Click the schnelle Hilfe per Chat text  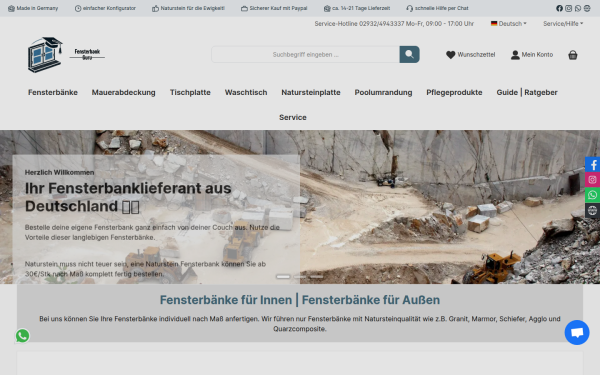442,8
